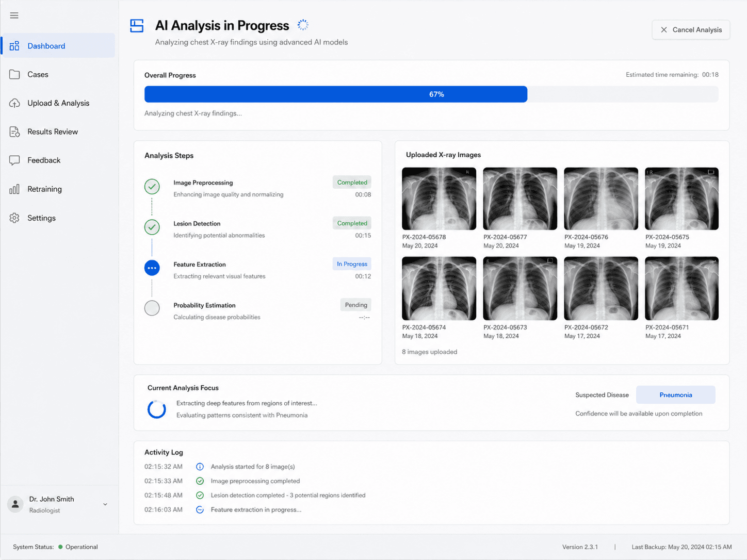The height and width of the screenshot is (560, 747).
Task: Click the Estimated time remaining 00:18 text
Action: click(x=672, y=75)
